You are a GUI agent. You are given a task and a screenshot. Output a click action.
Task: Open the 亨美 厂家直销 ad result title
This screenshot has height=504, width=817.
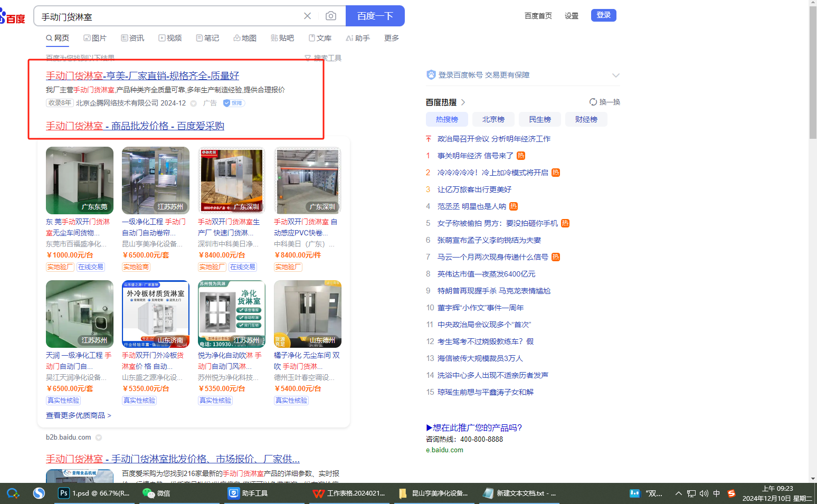142,76
